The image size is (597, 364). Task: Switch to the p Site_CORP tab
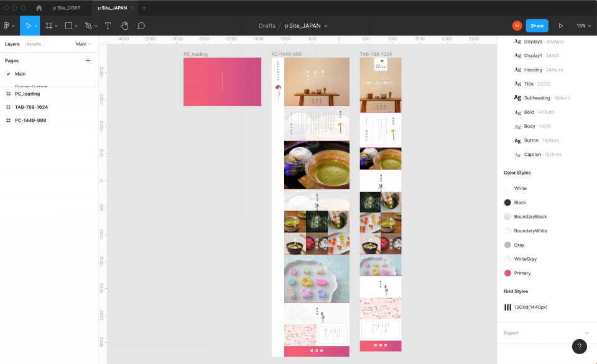click(x=67, y=7)
